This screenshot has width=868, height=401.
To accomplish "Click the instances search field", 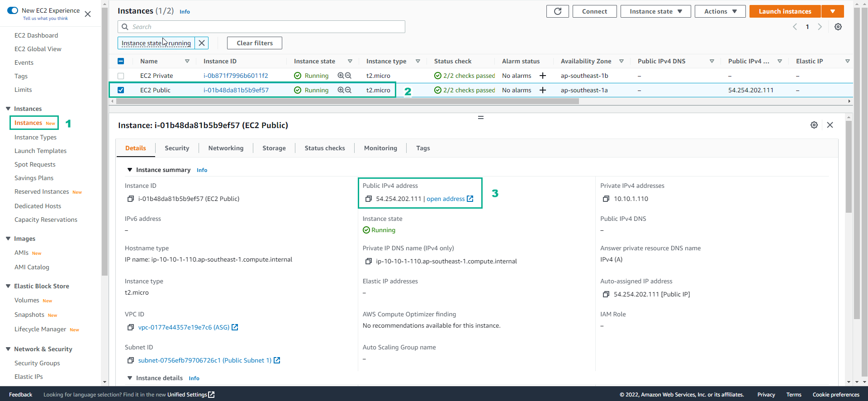I will (261, 27).
